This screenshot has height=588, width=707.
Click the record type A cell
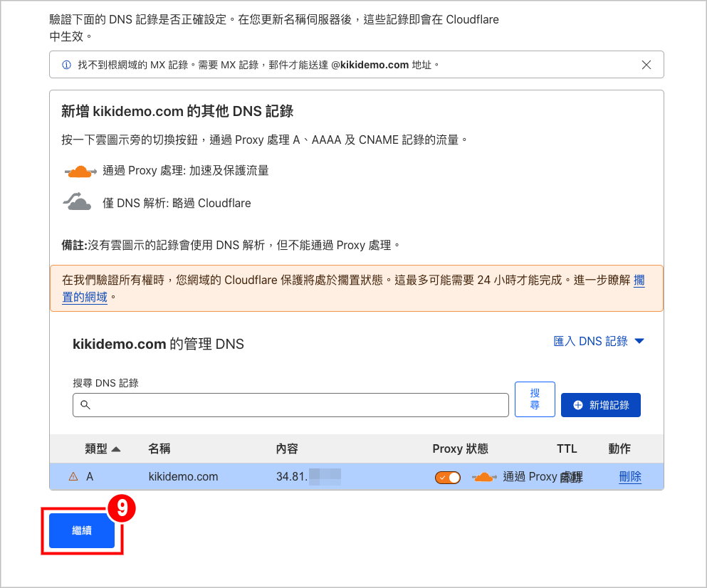click(90, 477)
